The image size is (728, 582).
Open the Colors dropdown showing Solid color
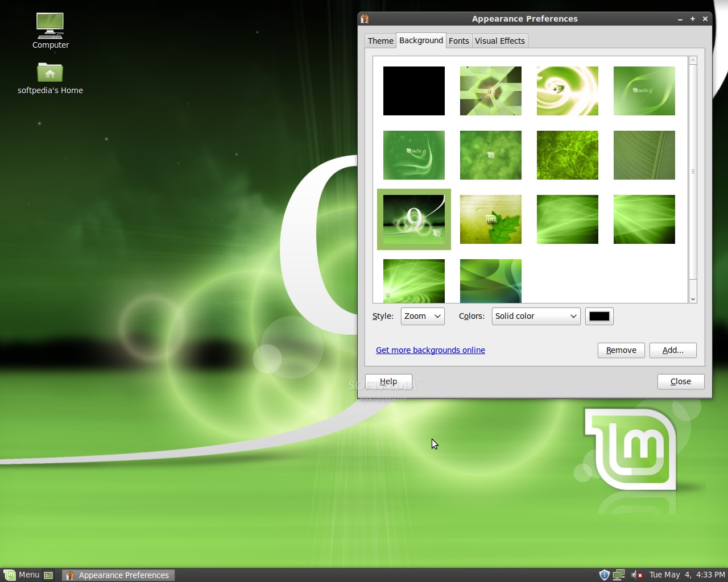(x=535, y=316)
